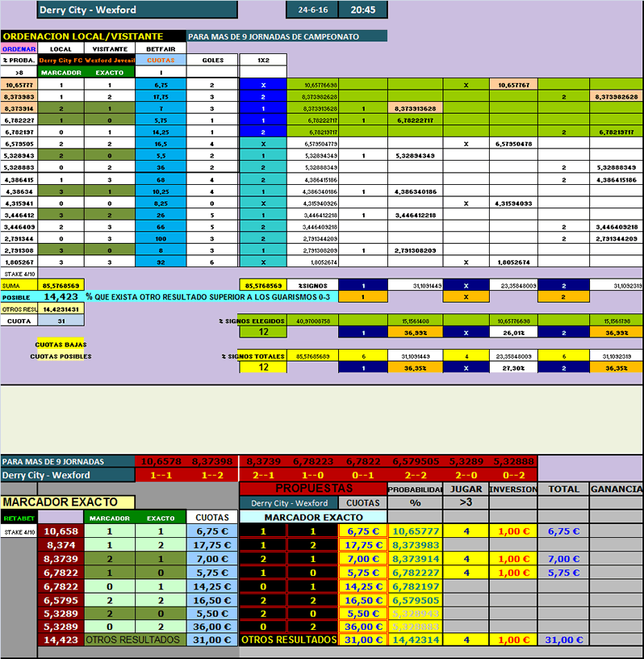This screenshot has width=644, height=659.
Task: Click the BETFAIR column header
Action: pos(161,48)
